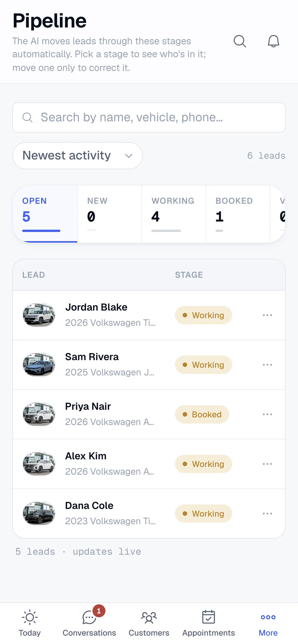
Task: Open row options for Jordan Blake
Action: pos(267,315)
